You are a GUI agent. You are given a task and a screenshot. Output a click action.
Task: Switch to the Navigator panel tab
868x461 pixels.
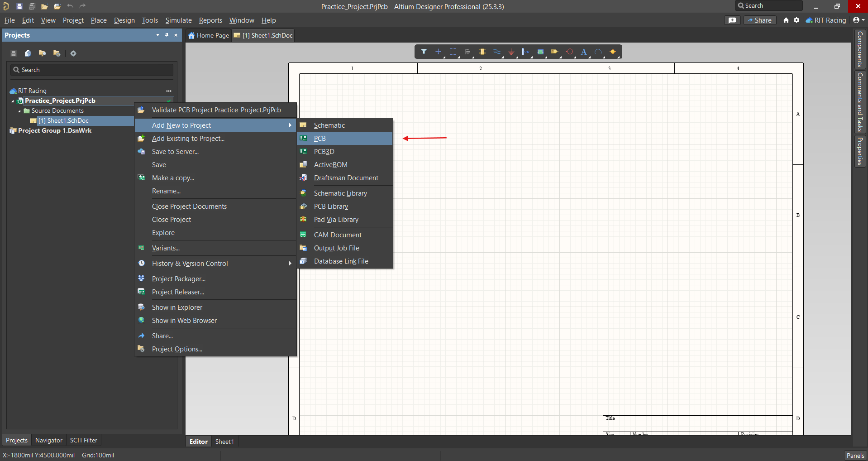click(49, 440)
